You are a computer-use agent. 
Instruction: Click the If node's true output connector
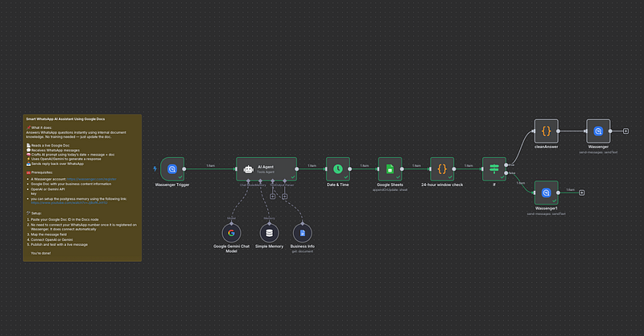point(506,165)
